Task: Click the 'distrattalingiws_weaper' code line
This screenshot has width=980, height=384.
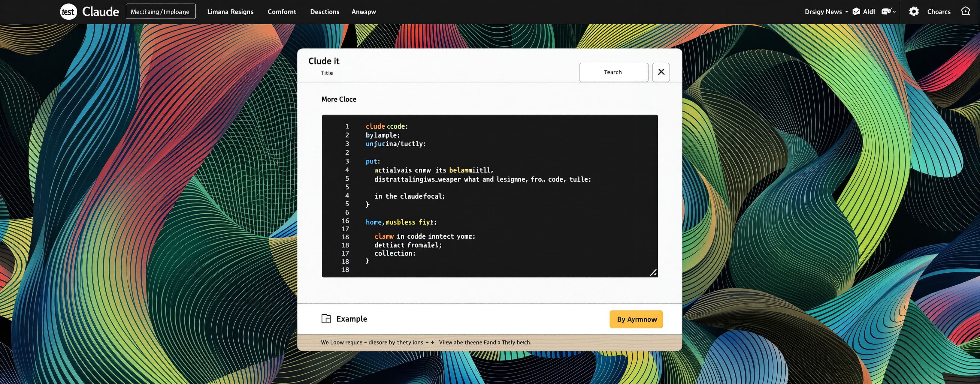Action: (x=483, y=179)
